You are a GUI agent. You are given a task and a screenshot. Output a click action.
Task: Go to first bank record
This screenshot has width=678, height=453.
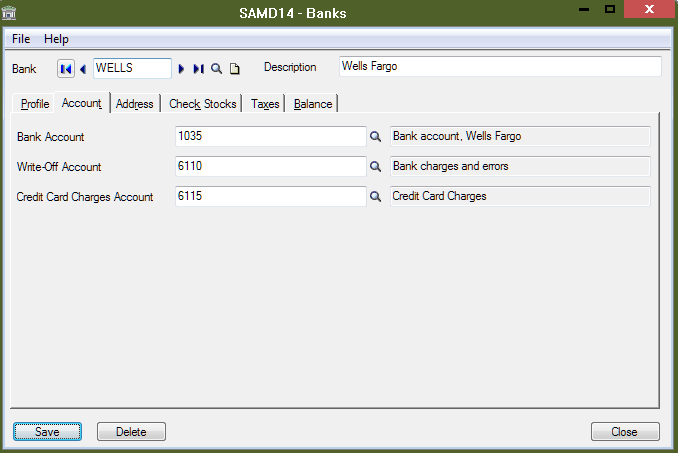pos(66,68)
